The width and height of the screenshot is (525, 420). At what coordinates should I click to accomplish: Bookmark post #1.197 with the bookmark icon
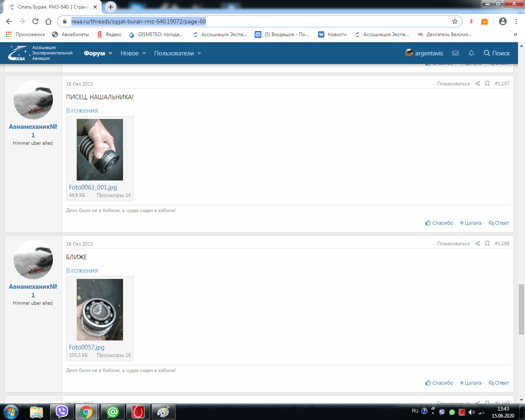[487, 84]
